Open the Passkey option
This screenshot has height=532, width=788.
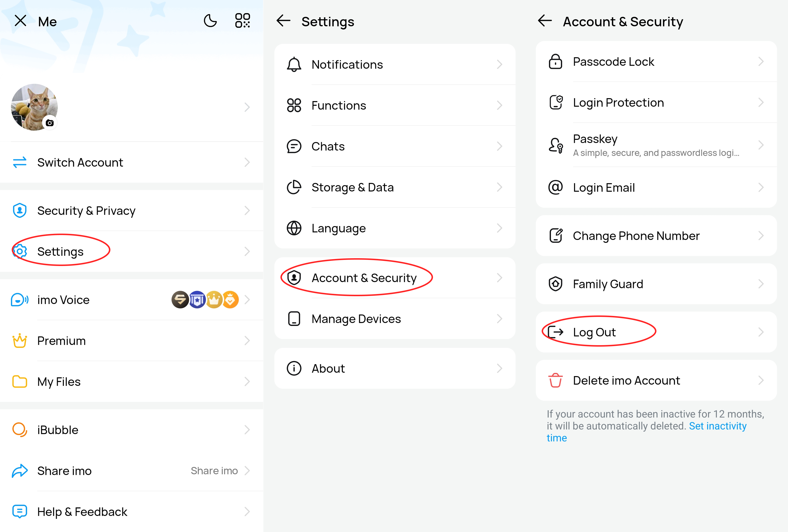coord(656,145)
